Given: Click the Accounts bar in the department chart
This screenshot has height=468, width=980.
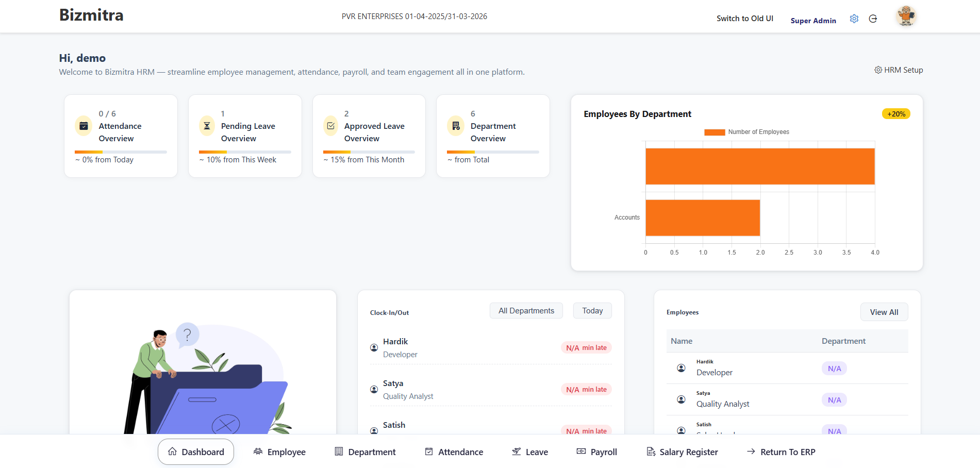Looking at the screenshot, I should click(x=702, y=218).
